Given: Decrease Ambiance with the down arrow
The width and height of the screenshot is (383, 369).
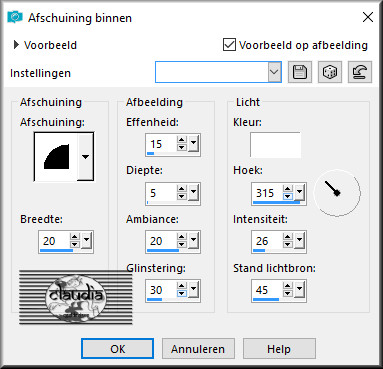Looking at the screenshot, I should pyautogui.click(x=182, y=245).
